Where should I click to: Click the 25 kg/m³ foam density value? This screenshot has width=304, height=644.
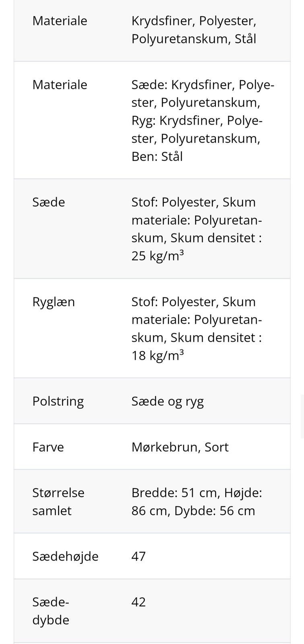point(157,256)
